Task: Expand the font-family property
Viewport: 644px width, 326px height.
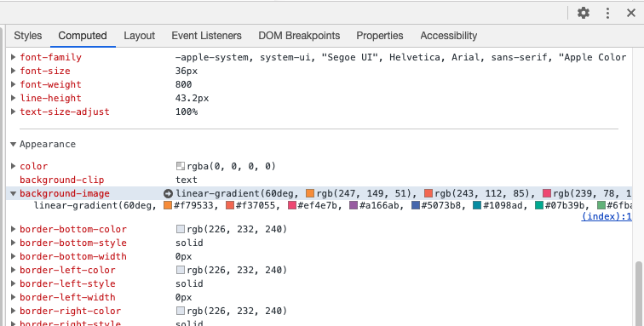Action: pyautogui.click(x=13, y=57)
